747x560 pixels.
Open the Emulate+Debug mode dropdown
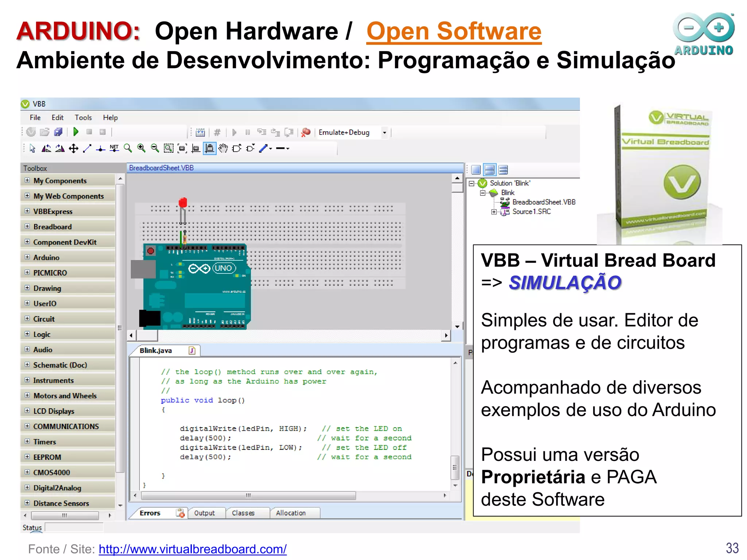pos(384,133)
